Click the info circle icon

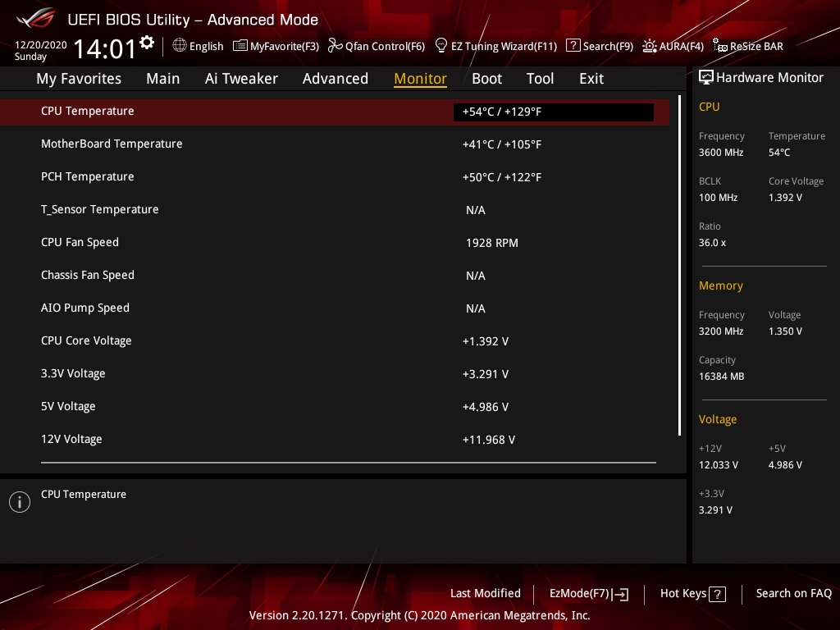pos(20,502)
